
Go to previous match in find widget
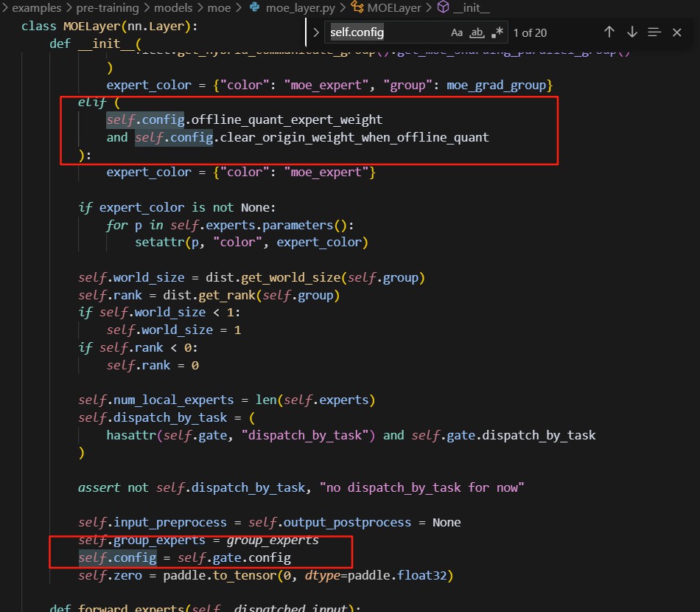609,32
